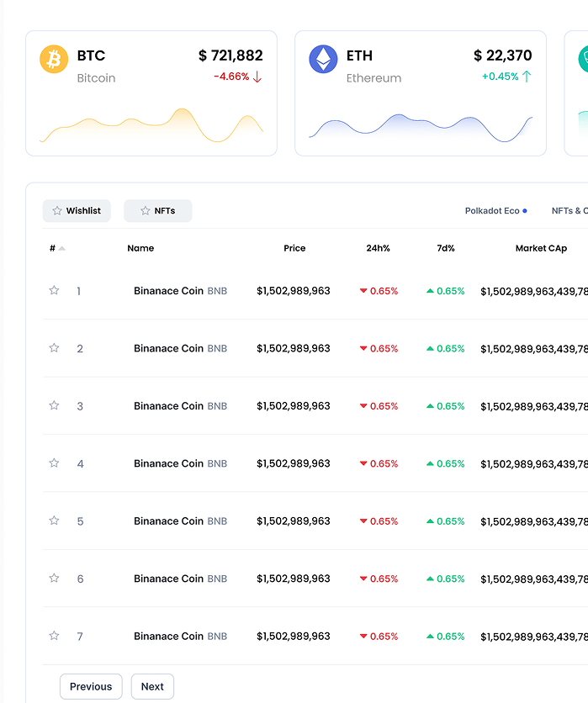Click the rank number 5
588x703 pixels.
coord(80,521)
